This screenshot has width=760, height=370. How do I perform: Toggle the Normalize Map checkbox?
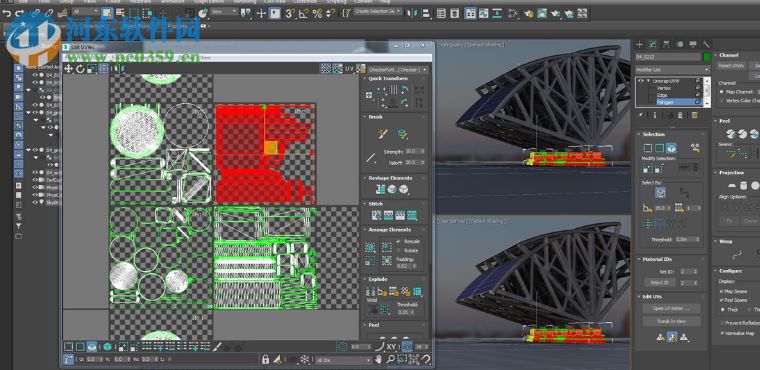click(722, 334)
